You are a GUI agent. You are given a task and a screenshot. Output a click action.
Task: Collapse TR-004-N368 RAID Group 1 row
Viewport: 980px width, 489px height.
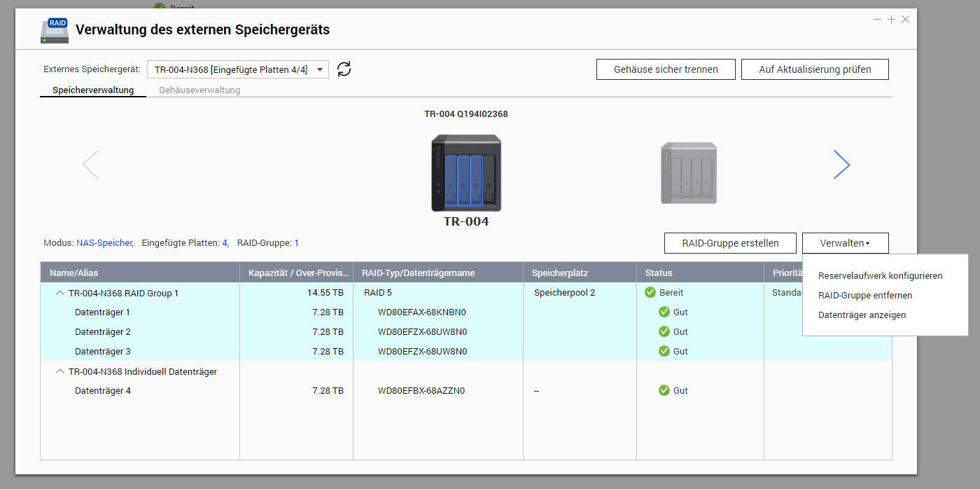(x=59, y=293)
